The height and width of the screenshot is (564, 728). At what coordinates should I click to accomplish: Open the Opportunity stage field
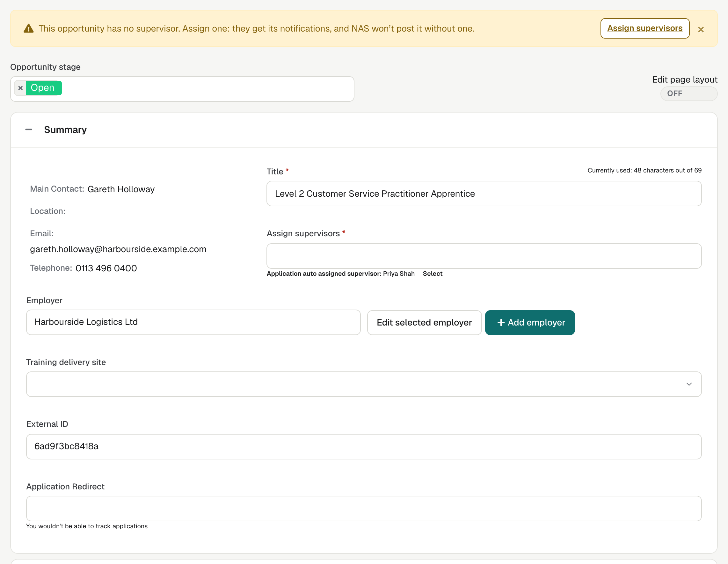click(182, 89)
